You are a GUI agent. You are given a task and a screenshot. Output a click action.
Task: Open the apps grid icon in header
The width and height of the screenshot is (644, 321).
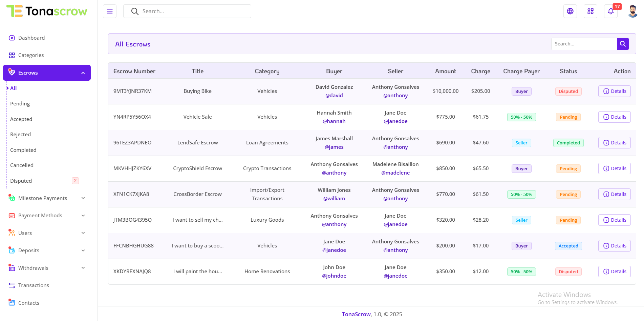pos(591,11)
